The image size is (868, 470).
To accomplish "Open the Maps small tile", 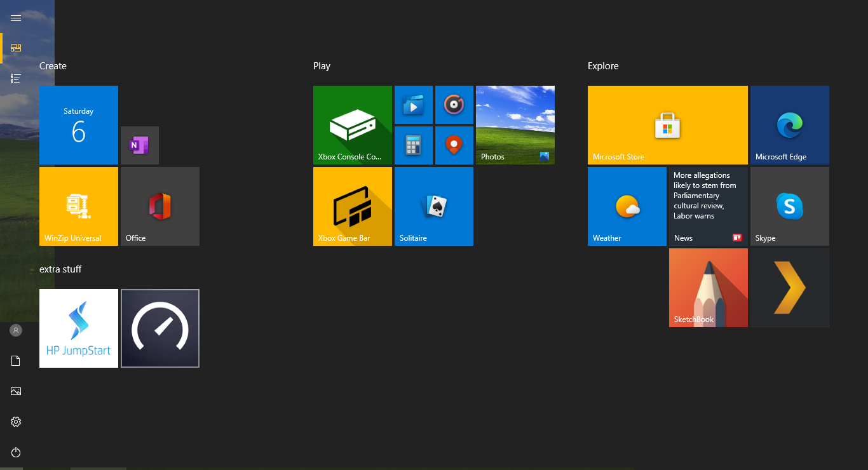I will pyautogui.click(x=454, y=145).
